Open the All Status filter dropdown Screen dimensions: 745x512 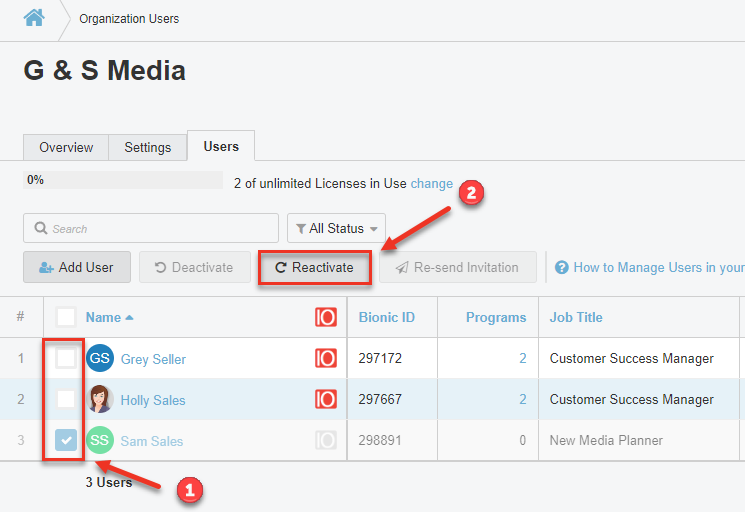(x=336, y=229)
